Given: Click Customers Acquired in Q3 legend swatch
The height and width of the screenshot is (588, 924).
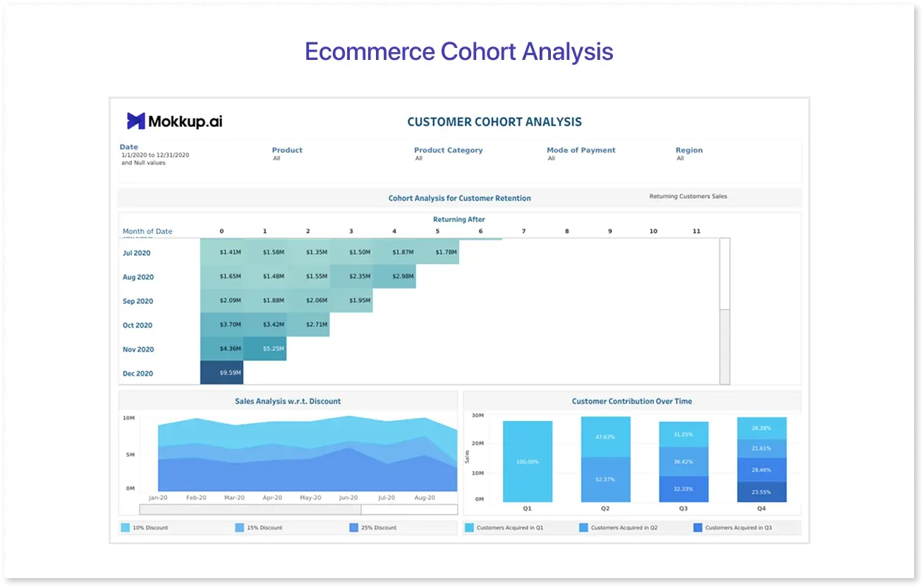Looking at the screenshot, I should click(x=698, y=527).
